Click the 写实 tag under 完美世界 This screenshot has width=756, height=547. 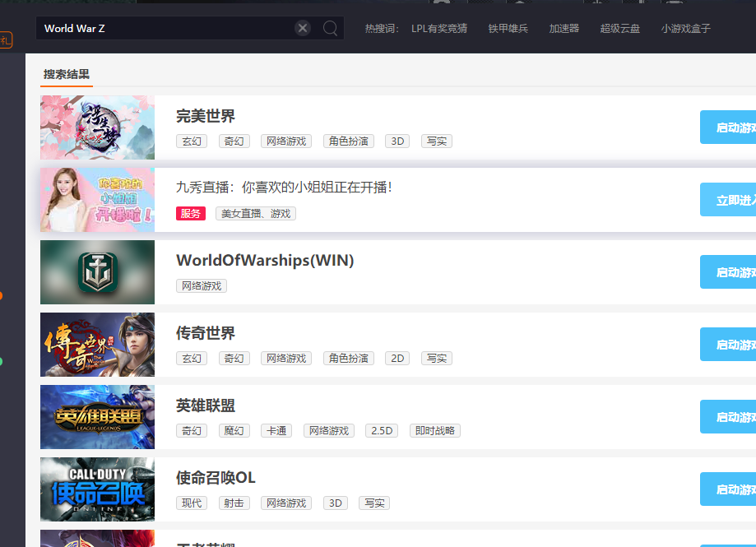[436, 141]
